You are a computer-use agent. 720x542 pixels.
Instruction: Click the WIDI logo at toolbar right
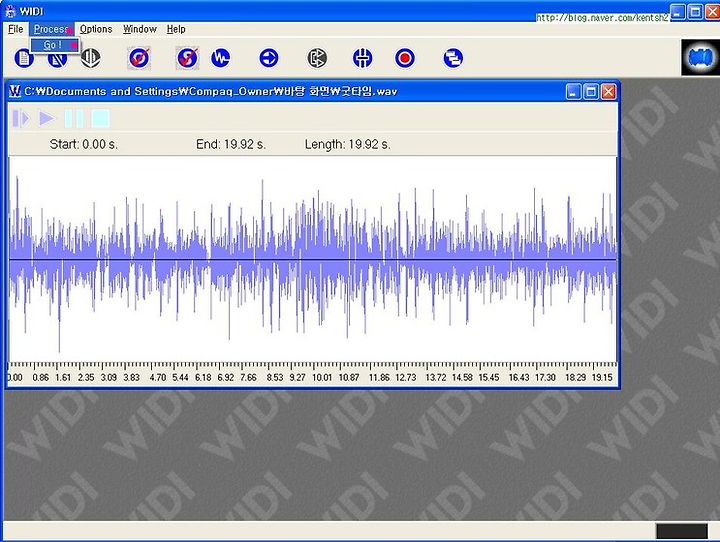point(700,58)
